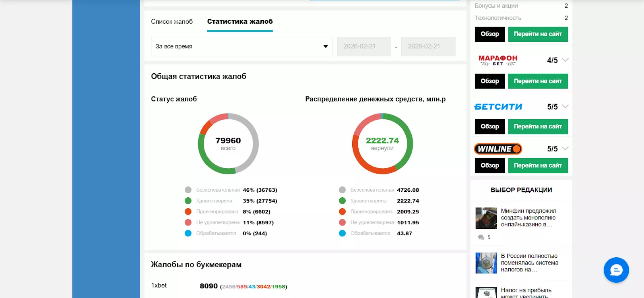Click the Betcity 5/5 rating

(x=552, y=107)
